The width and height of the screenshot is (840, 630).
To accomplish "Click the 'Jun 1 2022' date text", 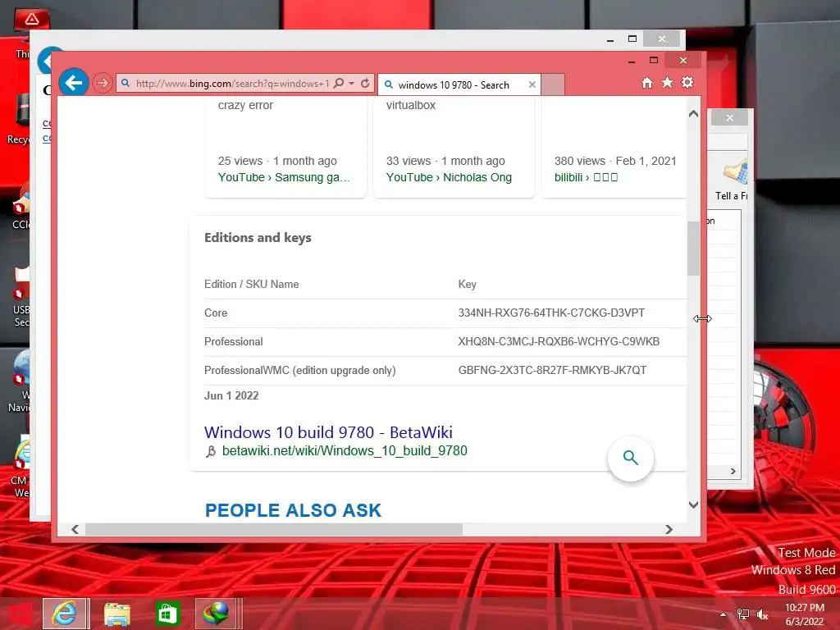I will tap(231, 396).
